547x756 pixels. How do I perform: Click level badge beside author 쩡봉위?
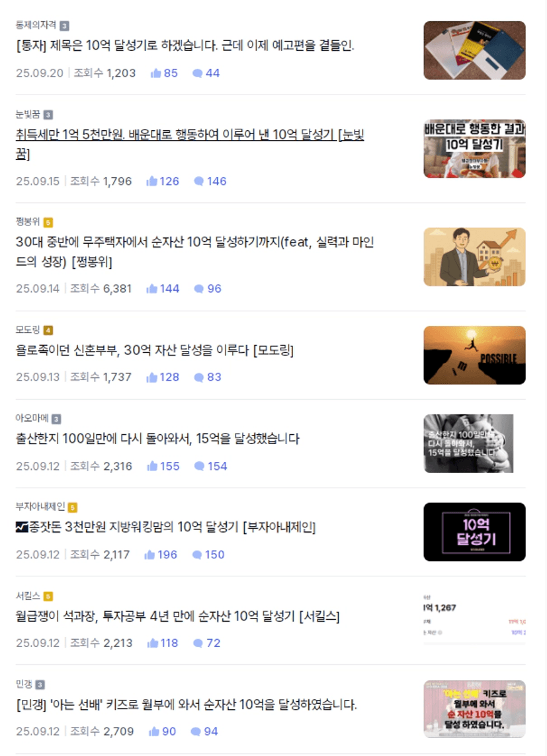[48, 222]
